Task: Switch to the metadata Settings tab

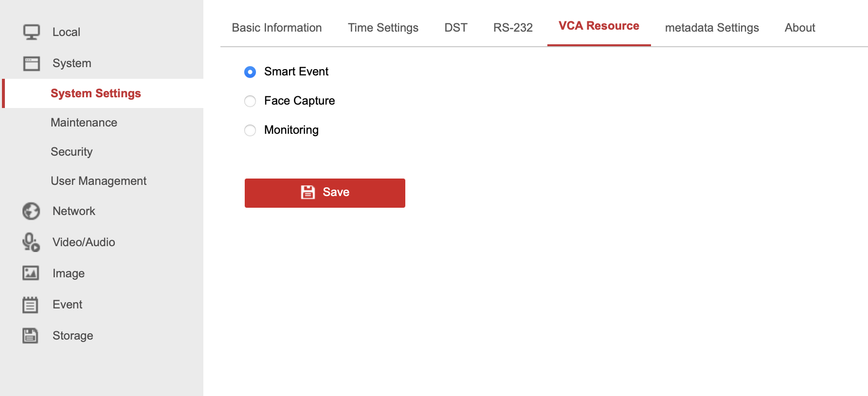Action: coord(711,28)
